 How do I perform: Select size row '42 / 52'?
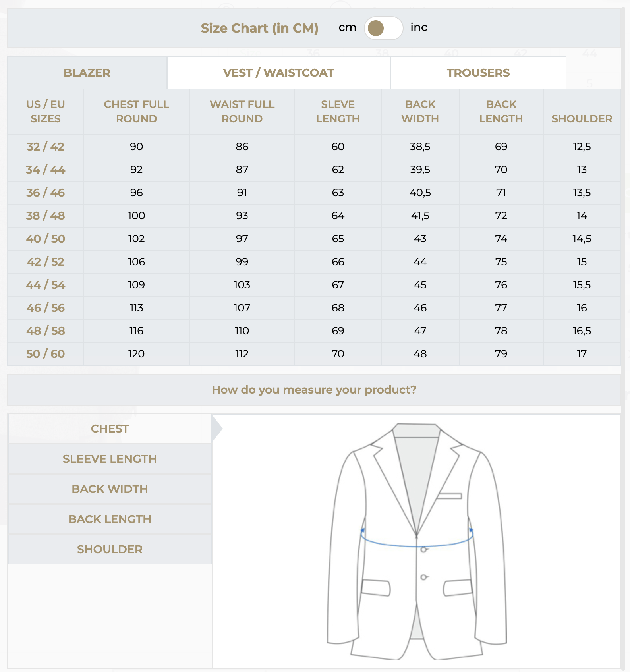pos(314,262)
